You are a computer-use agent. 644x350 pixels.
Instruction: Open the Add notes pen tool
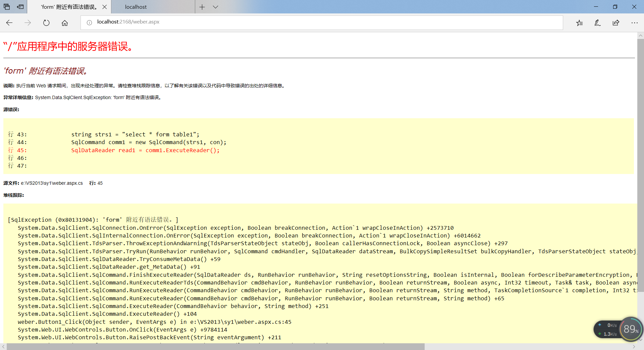[x=597, y=23]
